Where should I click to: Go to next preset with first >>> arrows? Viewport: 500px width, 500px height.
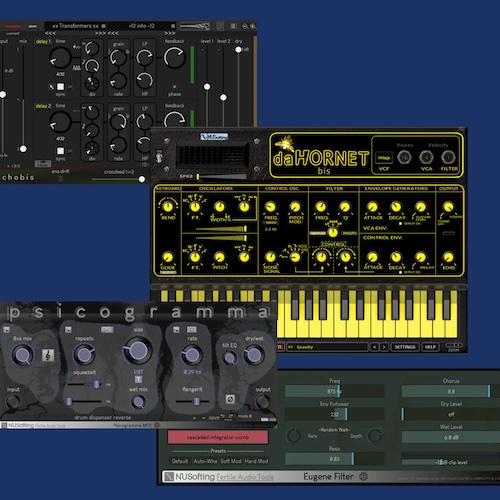pos(100,33)
